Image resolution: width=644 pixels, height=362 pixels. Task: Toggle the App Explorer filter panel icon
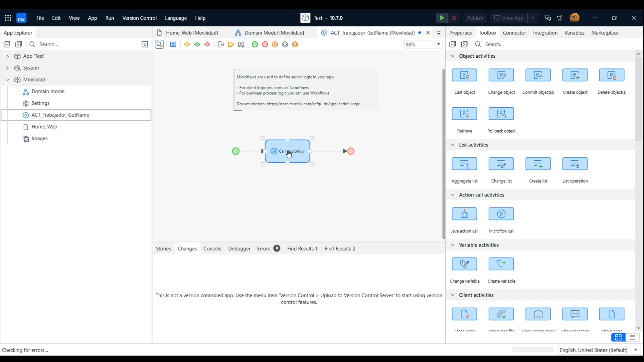pyautogui.click(x=145, y=44)
